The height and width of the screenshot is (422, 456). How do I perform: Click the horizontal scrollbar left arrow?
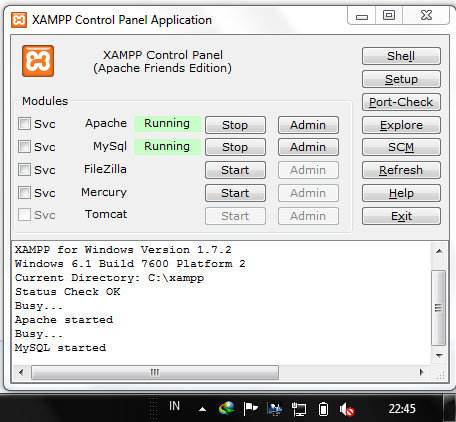point(21,372)
